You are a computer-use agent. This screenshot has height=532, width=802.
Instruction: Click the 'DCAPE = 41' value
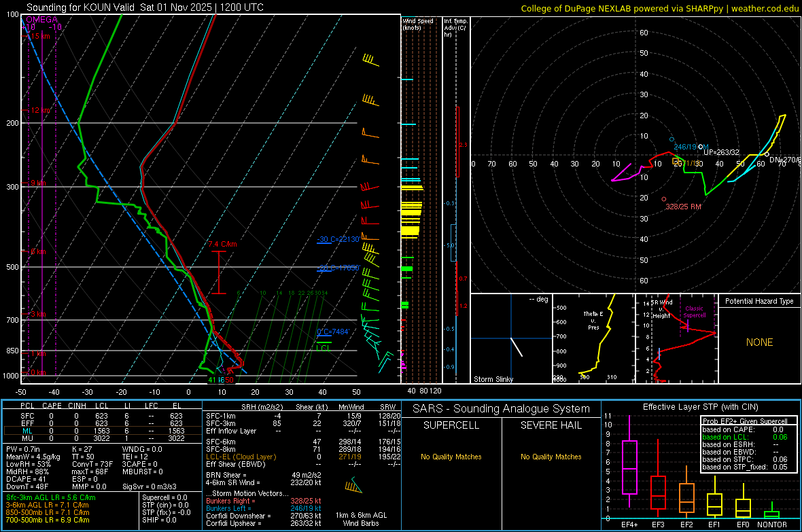pyautogui.click(x=26, y=479)
